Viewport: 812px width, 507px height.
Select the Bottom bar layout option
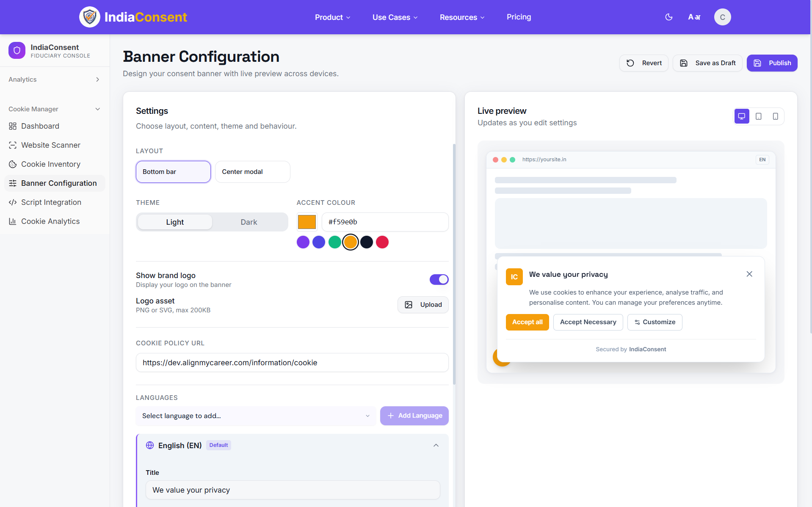pos(173,172)
